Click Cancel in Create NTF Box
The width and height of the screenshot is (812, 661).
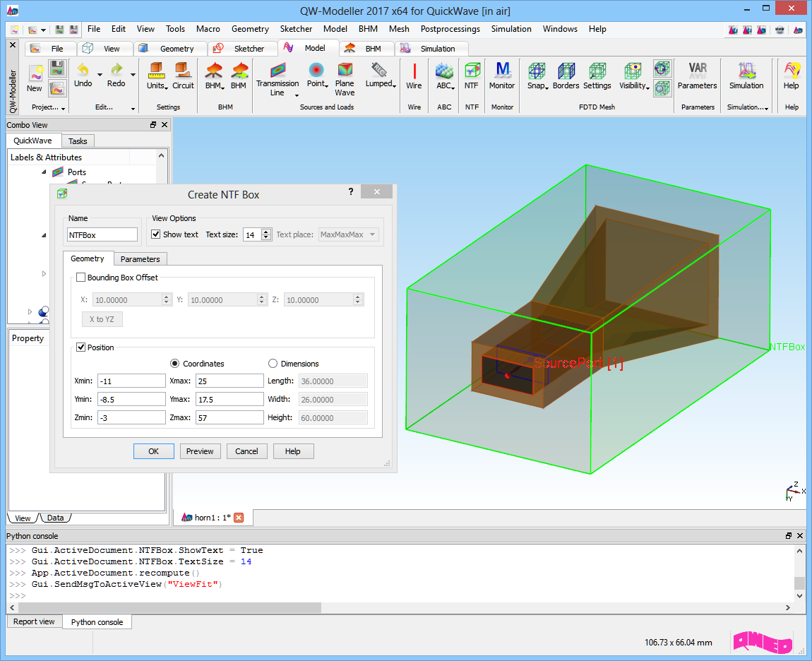click(246, 451)
